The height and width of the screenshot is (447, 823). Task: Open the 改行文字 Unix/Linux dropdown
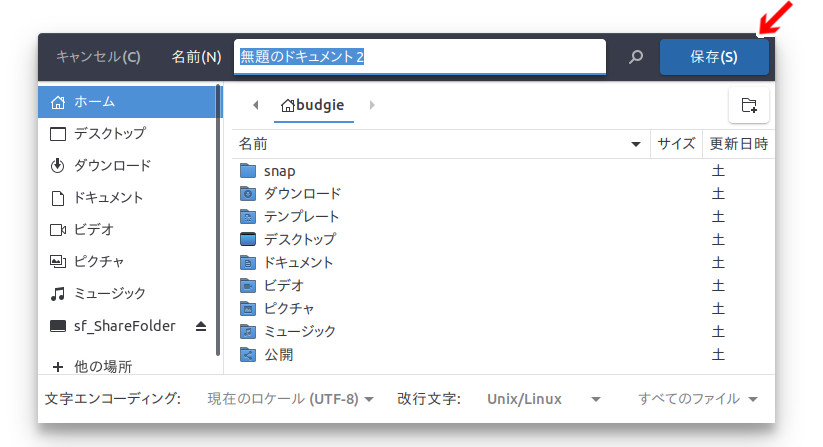[543, 399]
